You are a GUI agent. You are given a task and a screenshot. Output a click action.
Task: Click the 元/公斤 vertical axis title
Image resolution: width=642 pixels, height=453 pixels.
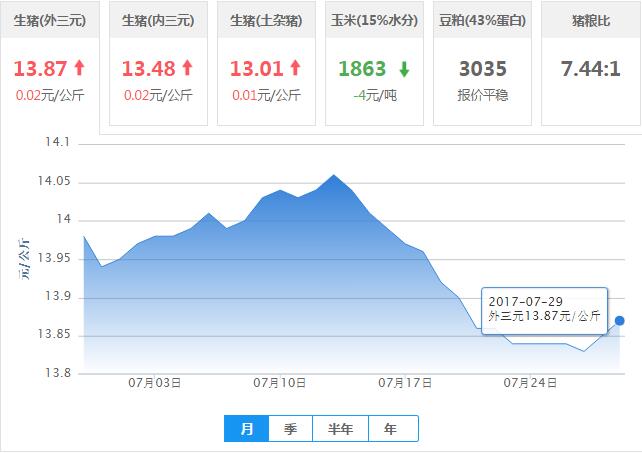pyautogui.click(x=24, y=258)
